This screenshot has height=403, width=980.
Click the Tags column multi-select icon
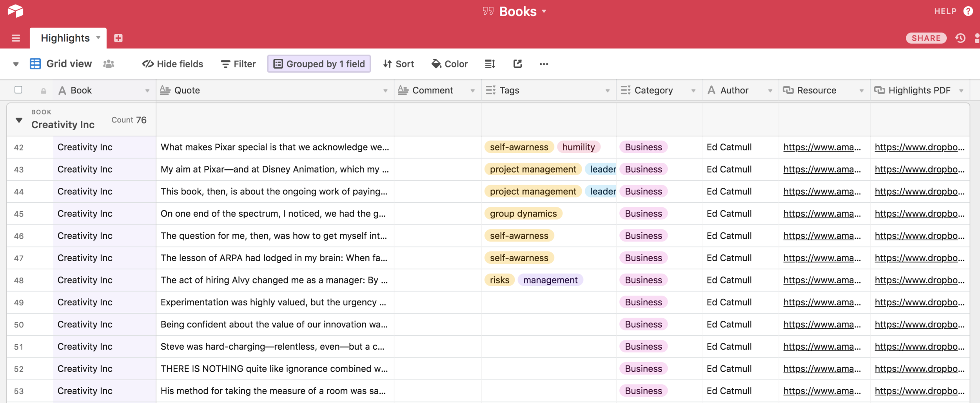(x=490, y=90)
